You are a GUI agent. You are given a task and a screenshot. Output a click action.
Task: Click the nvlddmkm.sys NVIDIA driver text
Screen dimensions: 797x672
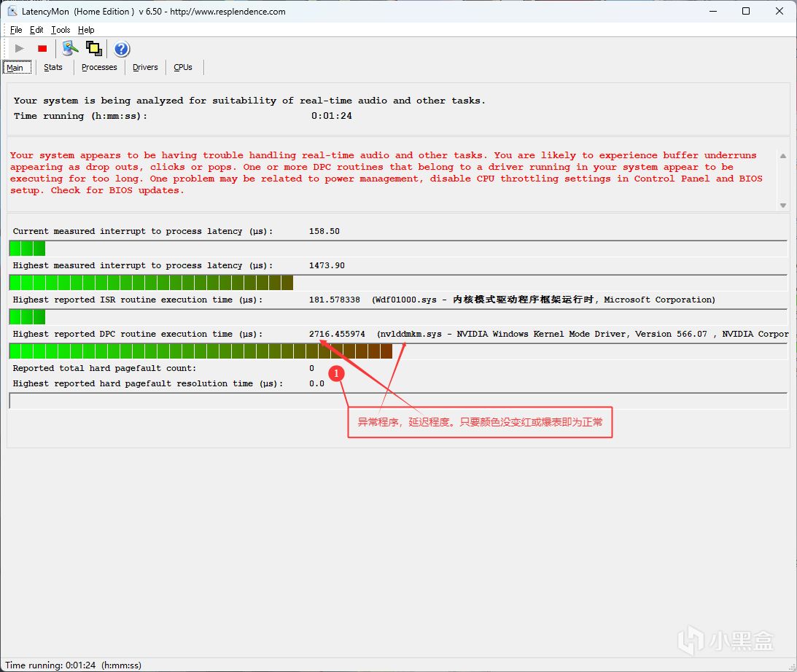point(583,334)
